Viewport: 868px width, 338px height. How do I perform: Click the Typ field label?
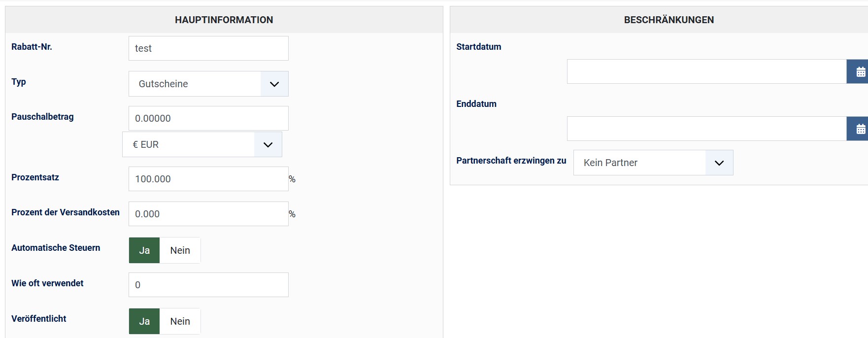pos(19,82)
